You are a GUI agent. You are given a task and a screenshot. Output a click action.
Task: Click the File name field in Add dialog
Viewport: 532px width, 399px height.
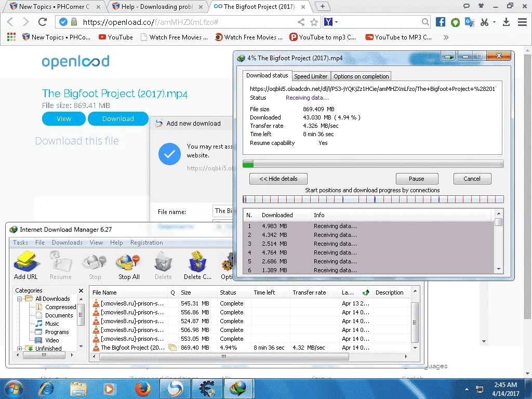(222, 211)
